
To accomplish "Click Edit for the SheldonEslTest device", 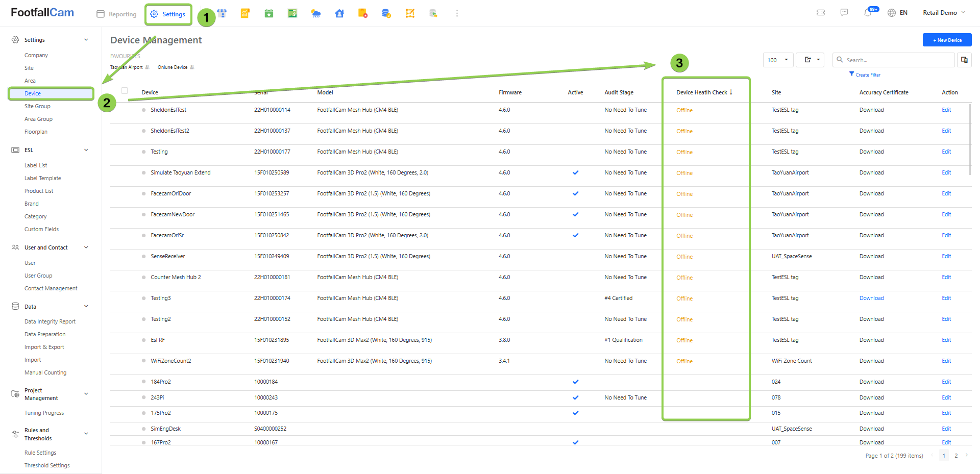I will point(946,110).
